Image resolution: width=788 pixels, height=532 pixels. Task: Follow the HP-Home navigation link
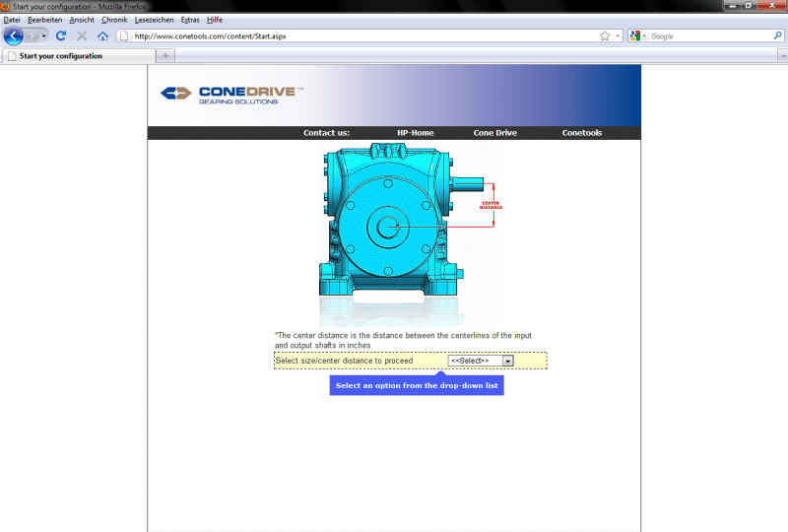415,133
